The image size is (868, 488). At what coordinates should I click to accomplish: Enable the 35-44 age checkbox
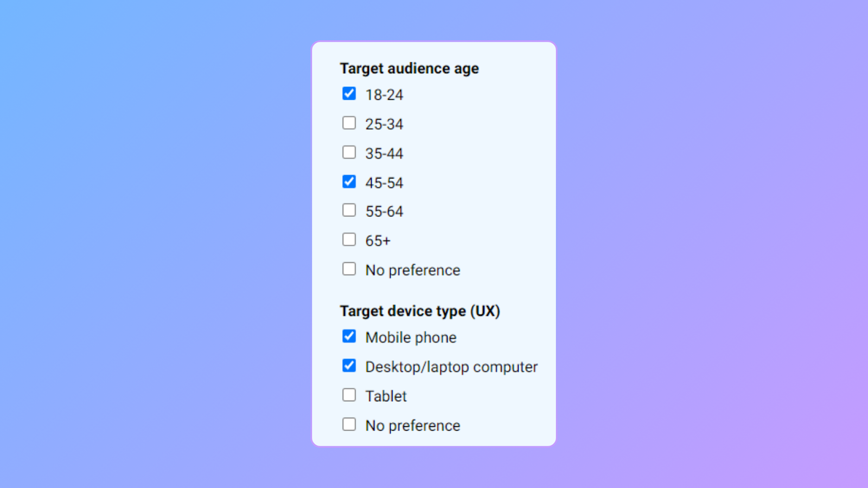pyautogui.click(x=349, y=152)
